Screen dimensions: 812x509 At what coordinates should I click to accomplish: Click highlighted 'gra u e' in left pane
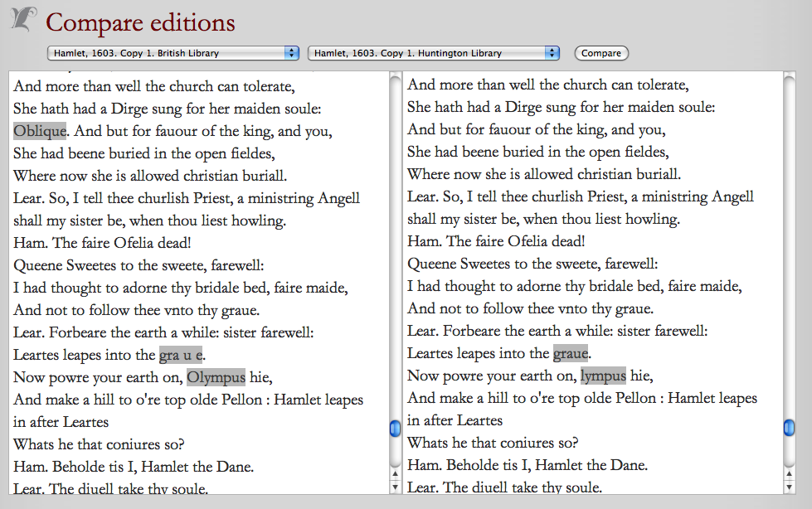(x=181, y=355)
